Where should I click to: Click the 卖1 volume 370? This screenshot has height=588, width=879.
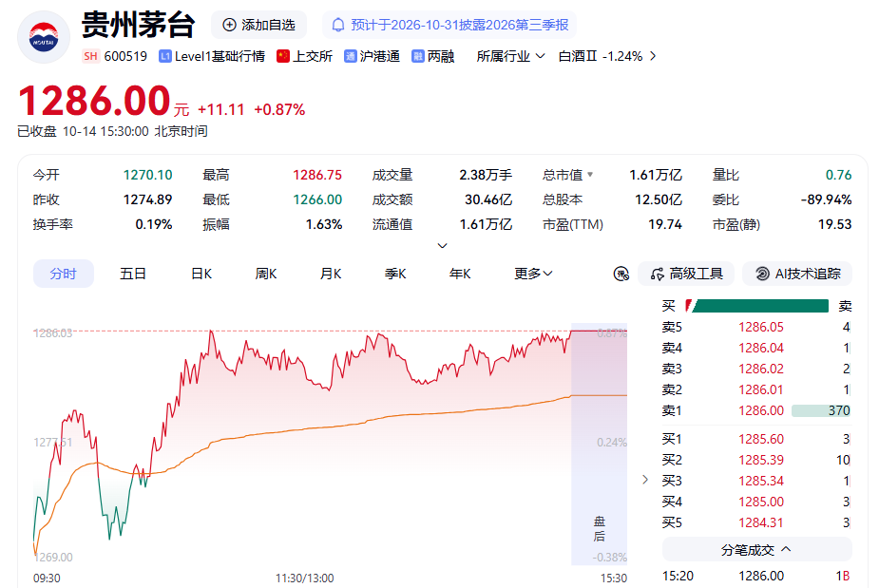coord(839,411)
